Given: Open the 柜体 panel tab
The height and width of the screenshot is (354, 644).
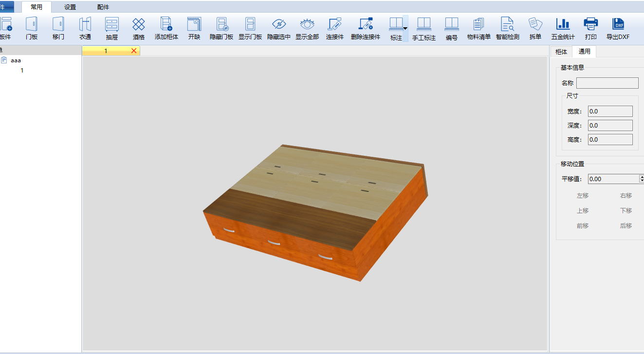Looking at the screenshot, I should (x=561, y=52).
